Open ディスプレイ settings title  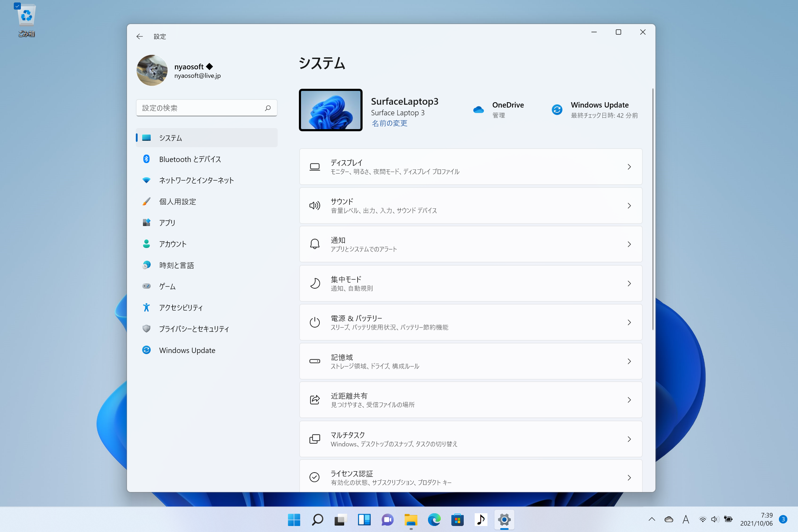click(346, 162)
